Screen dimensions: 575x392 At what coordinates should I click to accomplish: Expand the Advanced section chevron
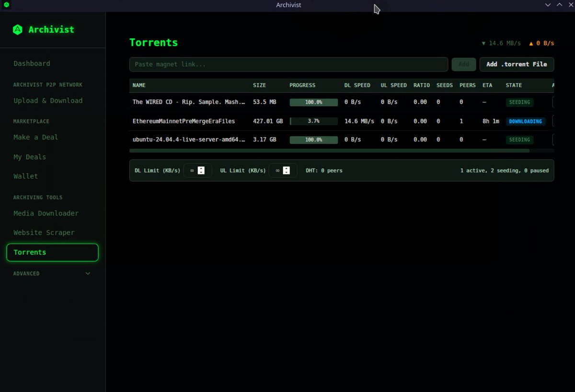(x=88, y=274)
